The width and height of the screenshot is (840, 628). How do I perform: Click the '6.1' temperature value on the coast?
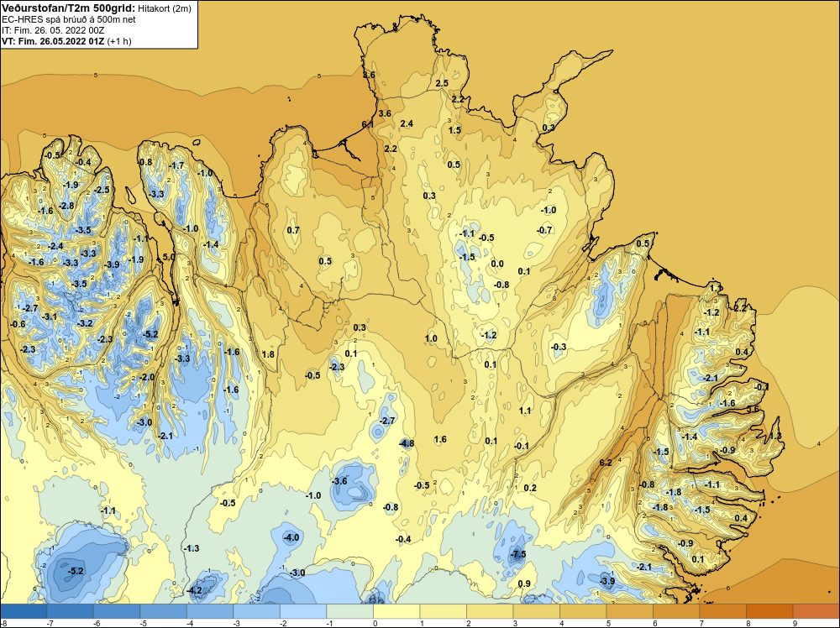point(368,124)
